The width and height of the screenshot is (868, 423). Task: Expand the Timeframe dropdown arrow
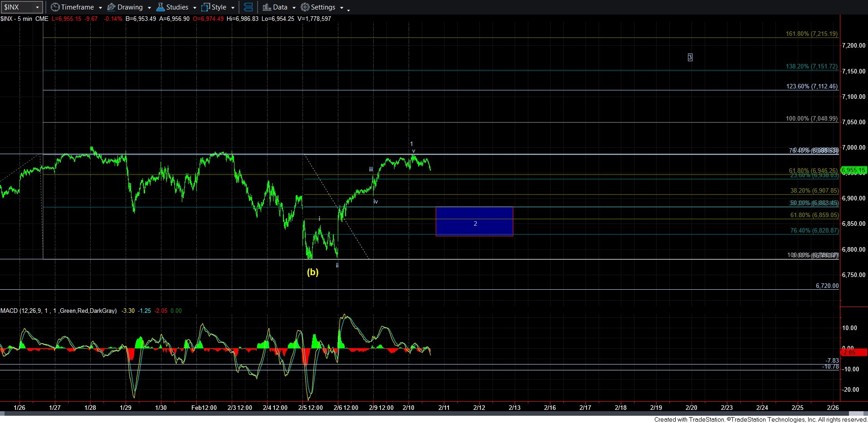[x=100, y=8]
